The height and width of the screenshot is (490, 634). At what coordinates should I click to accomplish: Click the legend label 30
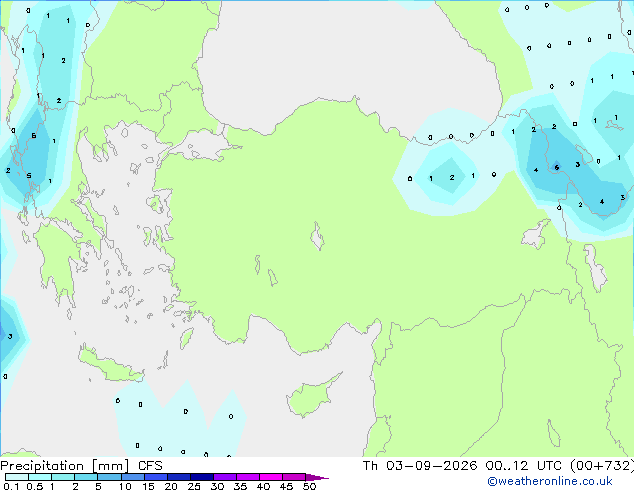click(217, 486)
